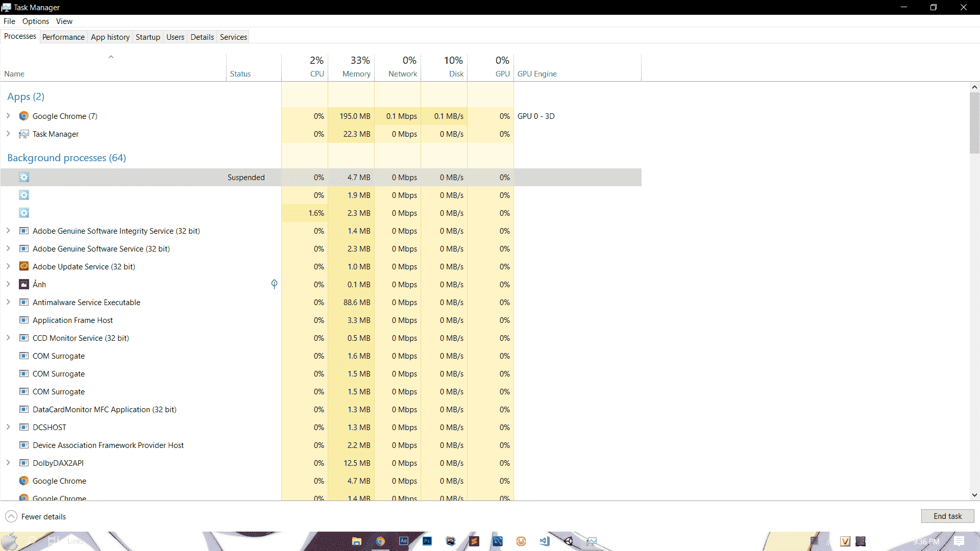The width and height of the screenshot is (980, 551).
Task: Open WampServer from the taskbar
Action: coord(521,541)
